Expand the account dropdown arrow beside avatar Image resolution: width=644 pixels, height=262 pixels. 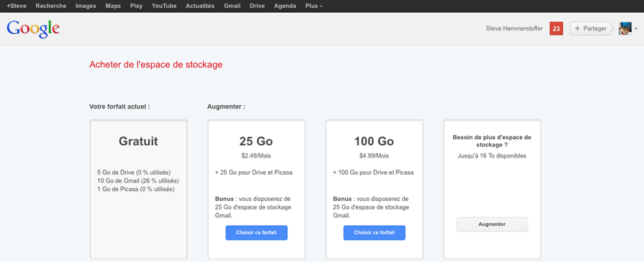pyautogui.click(x=636, y=29)
